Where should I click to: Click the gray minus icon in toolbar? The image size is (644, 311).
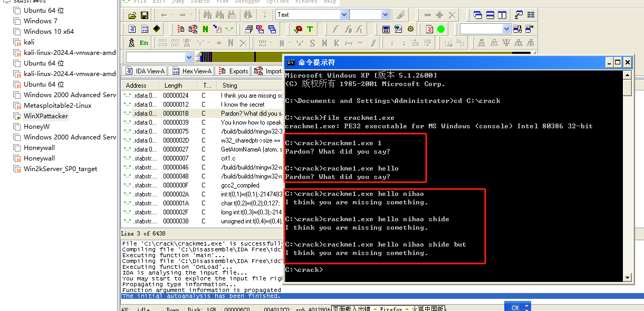point(427,15)
